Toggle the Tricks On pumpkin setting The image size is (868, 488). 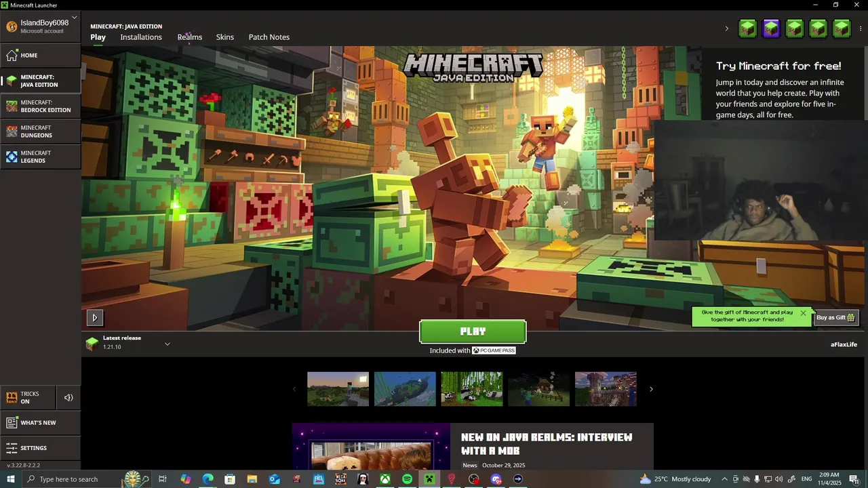28,398
